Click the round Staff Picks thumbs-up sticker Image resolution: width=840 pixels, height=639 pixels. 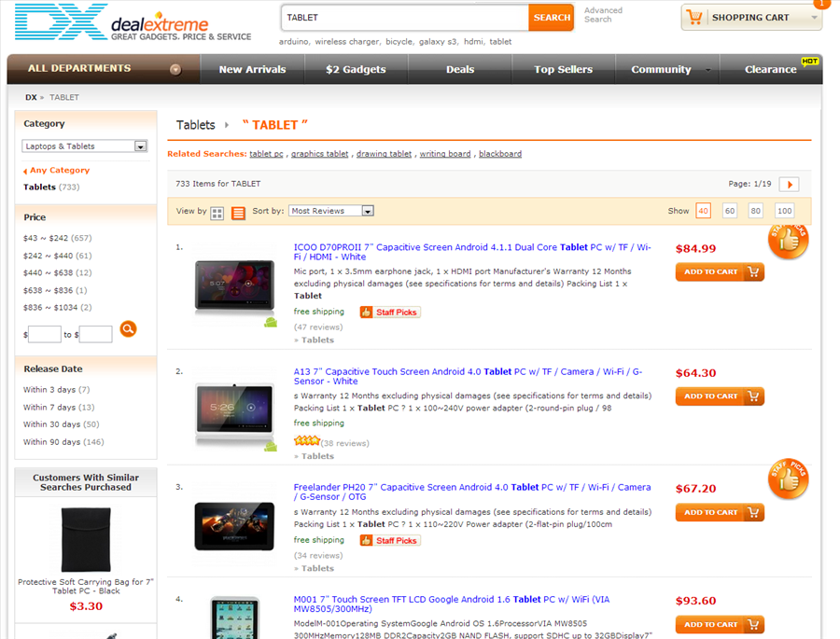[x=788, y=241]
